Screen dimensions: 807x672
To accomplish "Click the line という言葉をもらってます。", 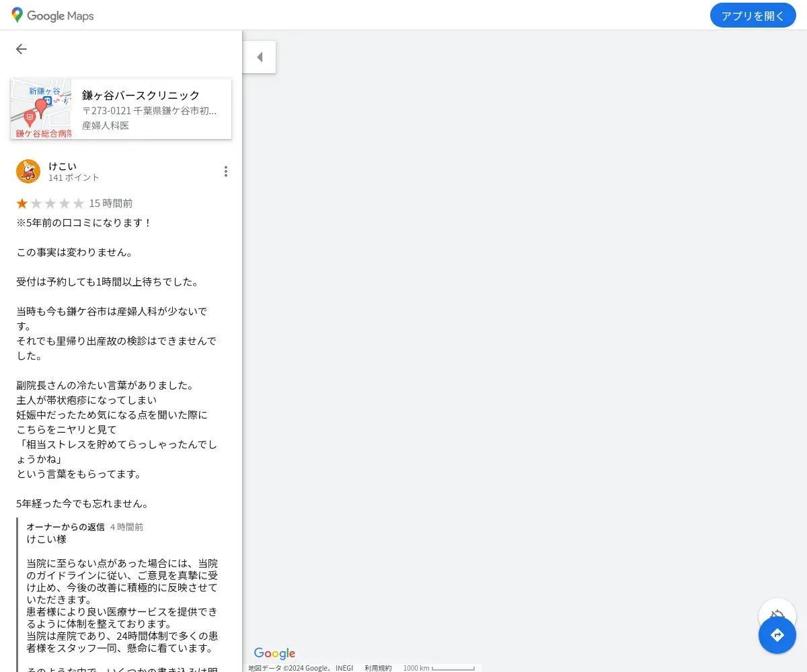I will pos(79,474).
